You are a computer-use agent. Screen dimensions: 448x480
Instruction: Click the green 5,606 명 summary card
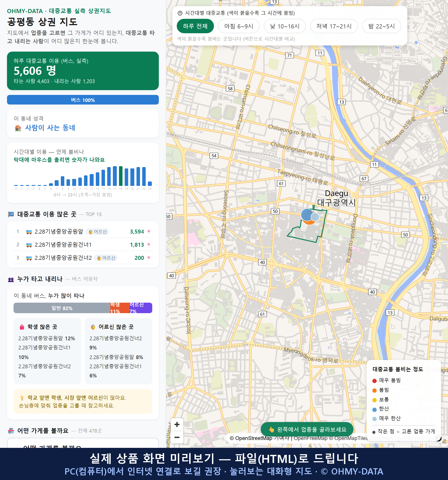tap(83, 71)
